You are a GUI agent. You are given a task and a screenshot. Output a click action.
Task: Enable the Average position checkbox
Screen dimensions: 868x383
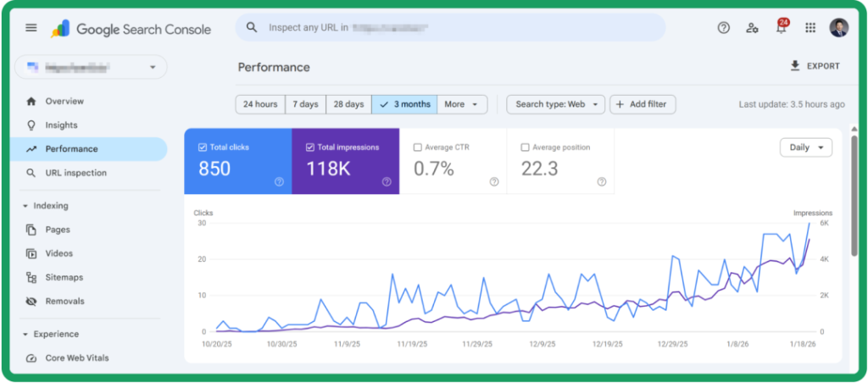click(526, 147)
